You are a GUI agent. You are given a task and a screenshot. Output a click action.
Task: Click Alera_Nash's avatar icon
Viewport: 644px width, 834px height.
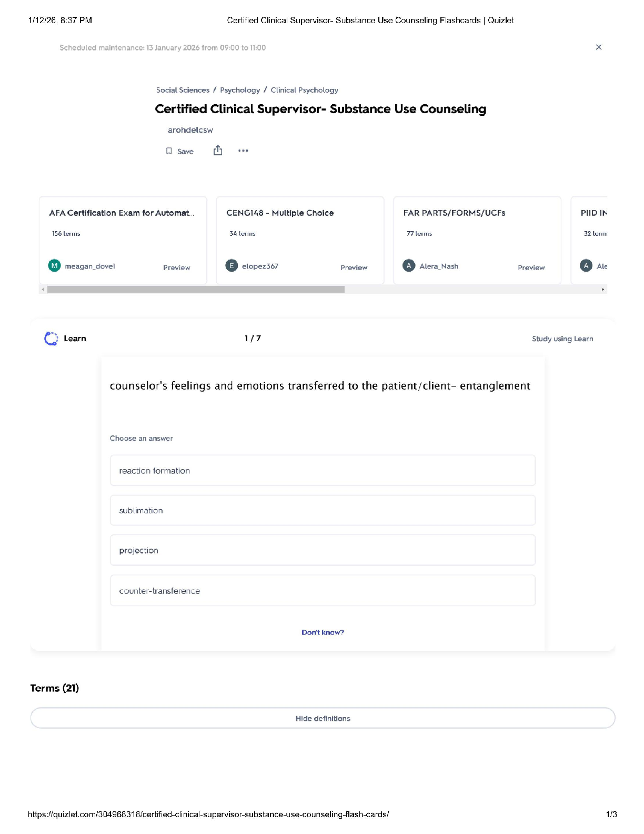click(x=409, y=266)
